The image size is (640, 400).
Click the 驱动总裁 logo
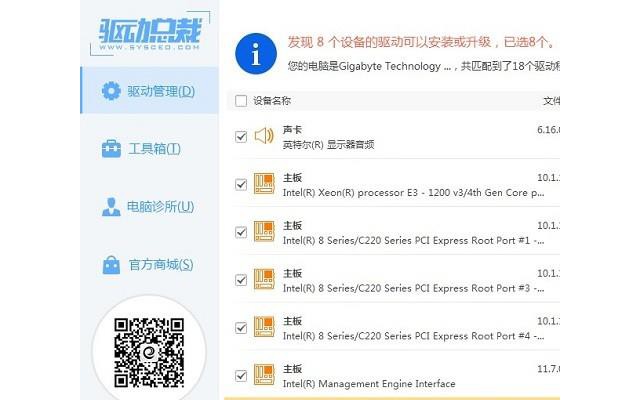point(150,33)
